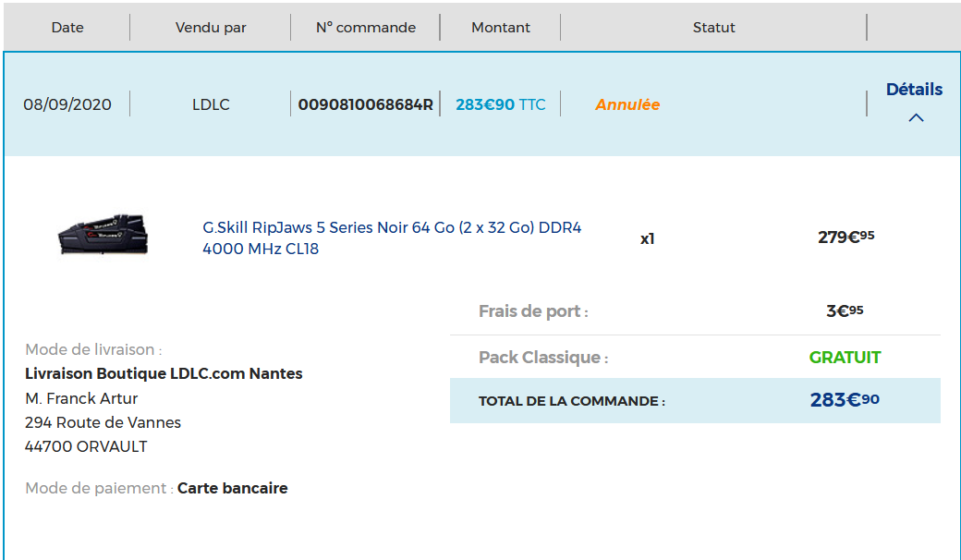Click the Montant column header
961x560 pixels.
[501, 28]
